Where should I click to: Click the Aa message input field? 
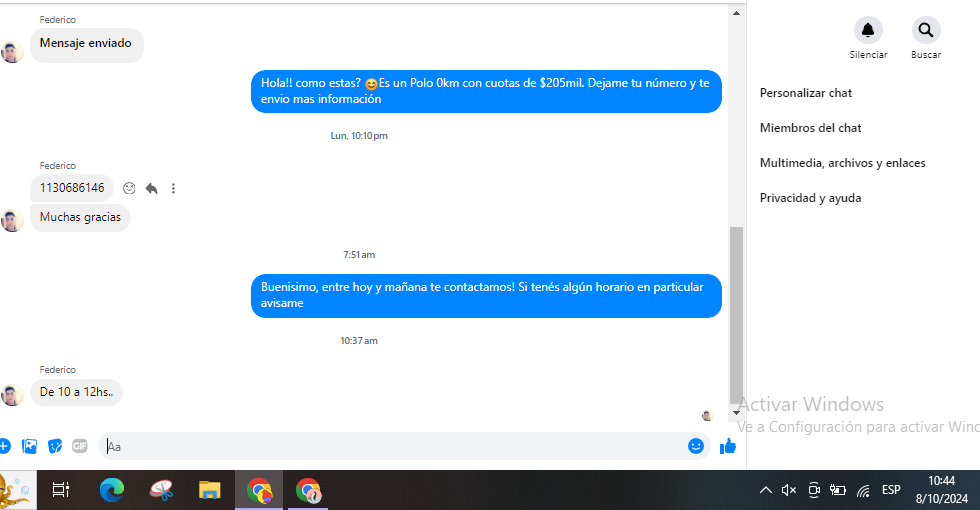(x=394, y=446)
